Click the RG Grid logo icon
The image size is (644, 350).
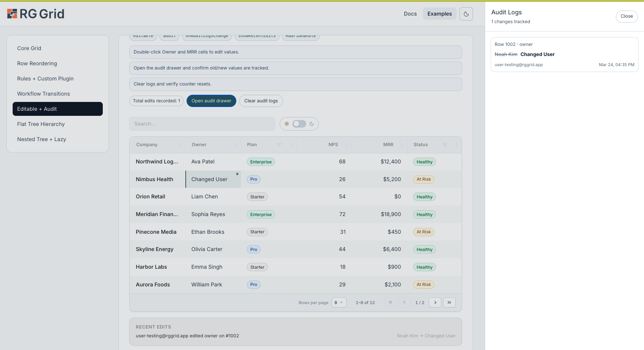click(12, 14)
